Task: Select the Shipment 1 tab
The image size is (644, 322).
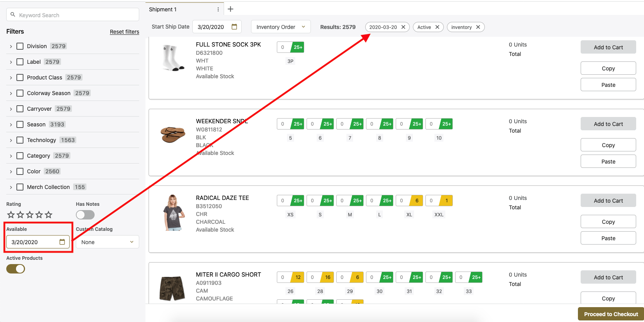Action: click(x=163, y=9)
